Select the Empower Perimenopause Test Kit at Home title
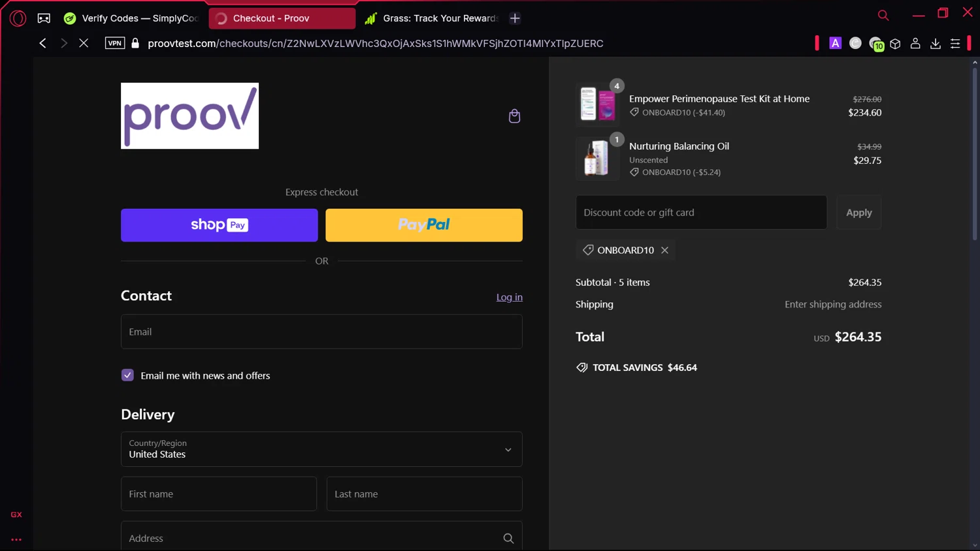The width and height of the screenshot is (980, 551). (719, 99)
